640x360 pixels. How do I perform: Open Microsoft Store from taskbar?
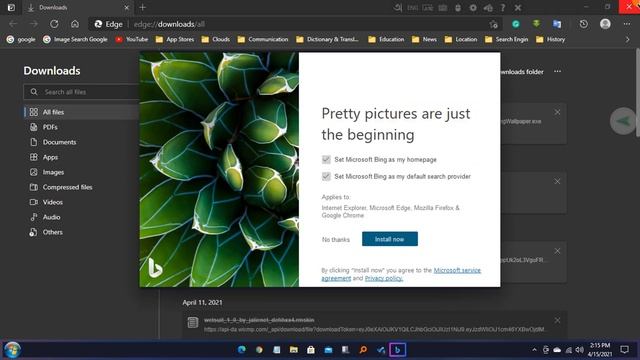point(311,350)
